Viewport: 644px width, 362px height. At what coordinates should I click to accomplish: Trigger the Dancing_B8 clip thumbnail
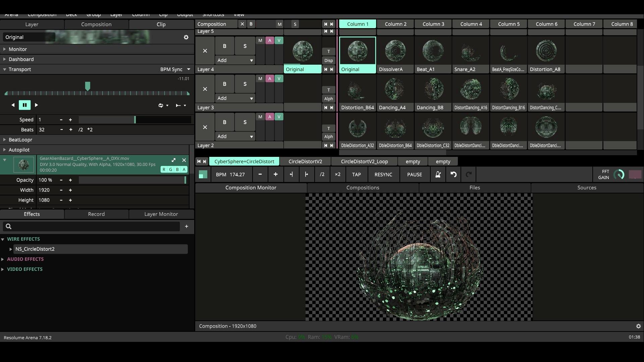click(433, 89)
